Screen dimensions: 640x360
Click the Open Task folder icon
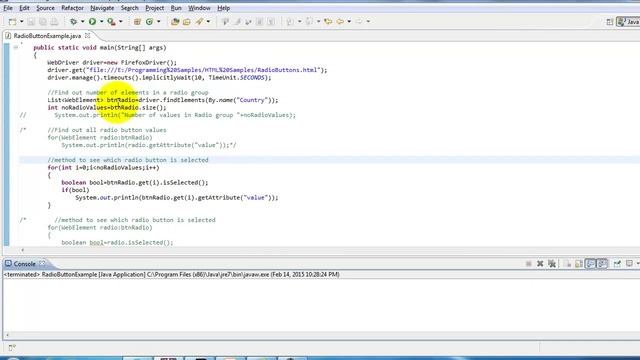(187, 22)
